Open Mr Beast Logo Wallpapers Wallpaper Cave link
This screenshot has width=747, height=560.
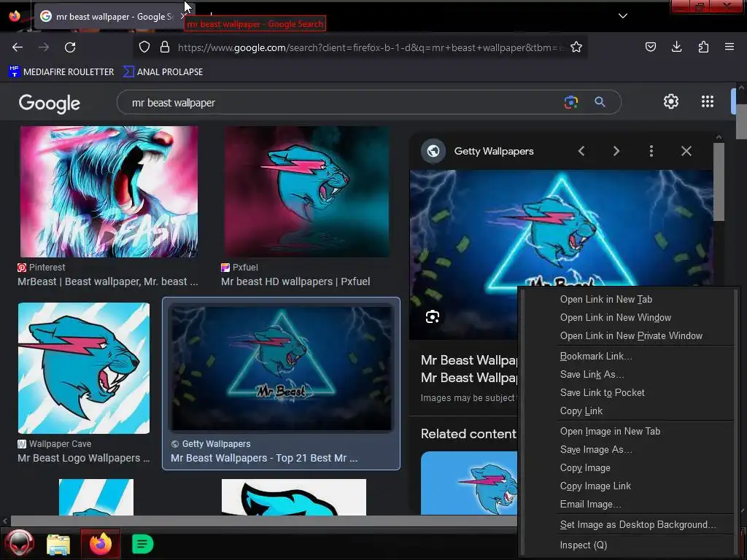pyautogui.click(x=83, y=458)
